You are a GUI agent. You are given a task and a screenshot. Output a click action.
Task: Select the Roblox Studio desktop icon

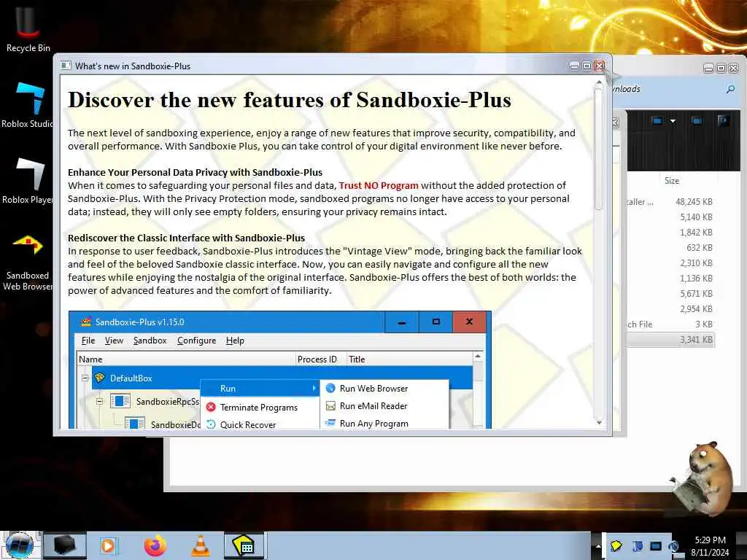click(28, 105)
